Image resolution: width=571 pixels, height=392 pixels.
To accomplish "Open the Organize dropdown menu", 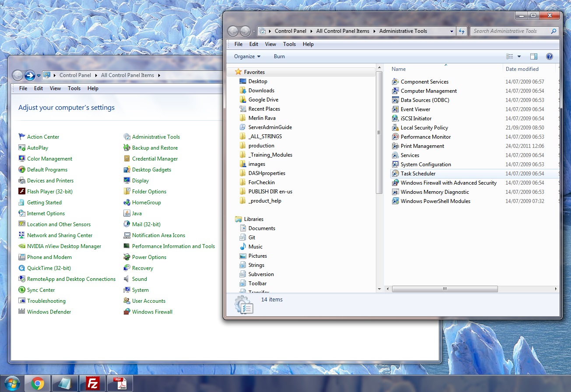I will tap(247, 56).
